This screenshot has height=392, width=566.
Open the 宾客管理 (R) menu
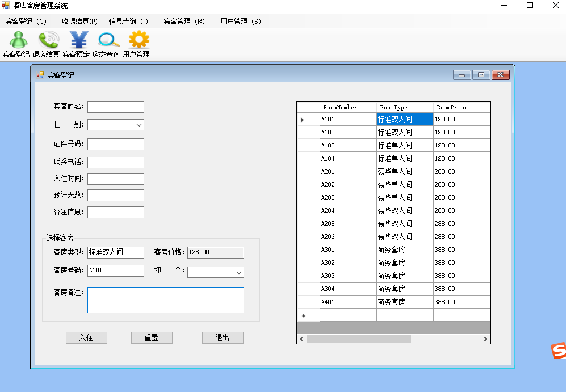click(x=184, y=22)
